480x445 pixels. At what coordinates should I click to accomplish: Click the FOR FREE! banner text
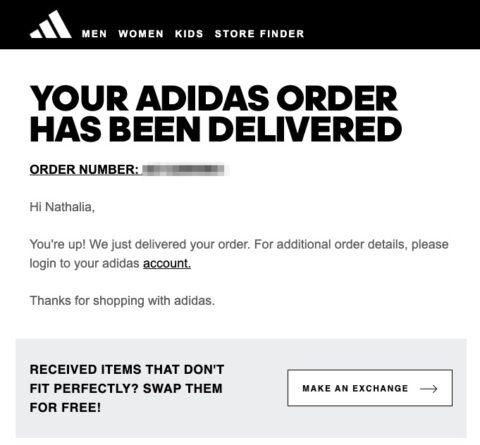tap(65, 407)
